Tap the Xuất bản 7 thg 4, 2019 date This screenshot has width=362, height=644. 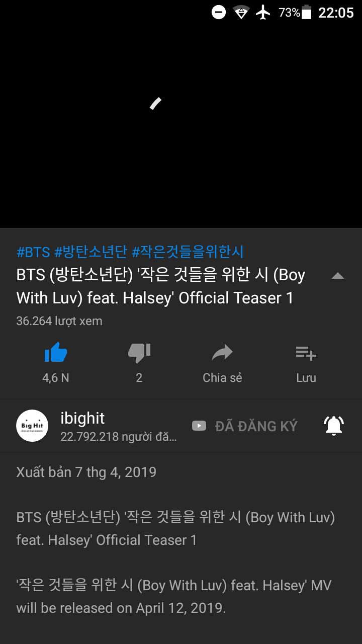point(86,472)
